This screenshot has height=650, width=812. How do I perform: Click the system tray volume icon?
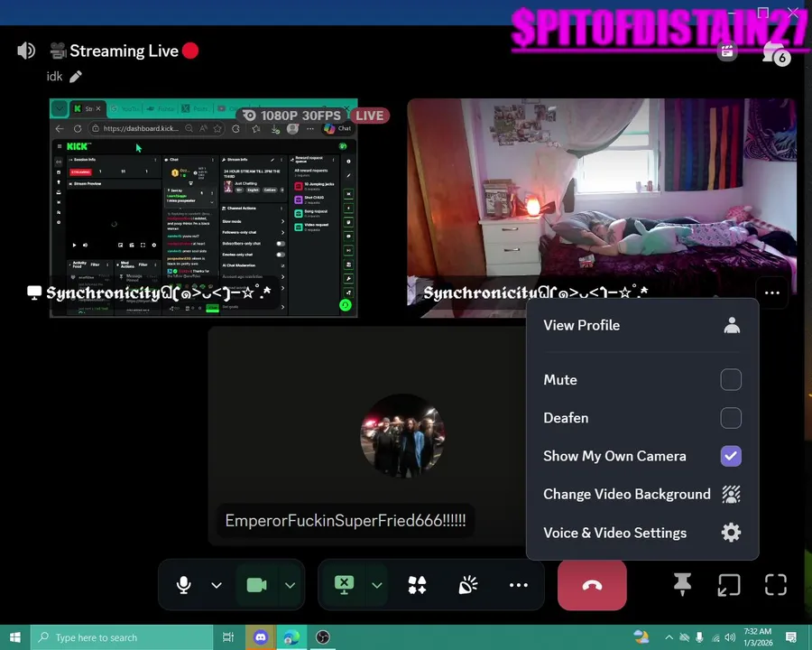click(x=730, y=637)
